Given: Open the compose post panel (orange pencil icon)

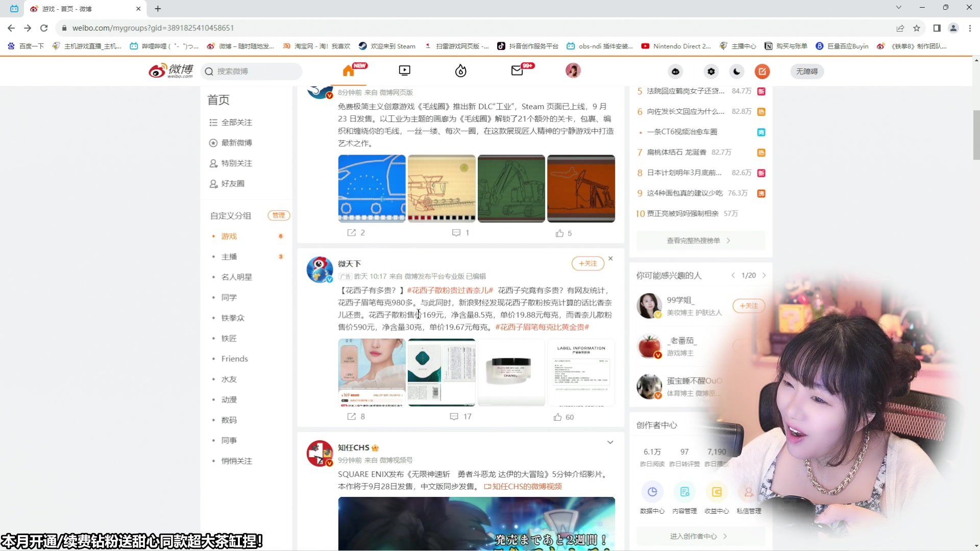Looking at the screenshot, I should coord(762,71).
